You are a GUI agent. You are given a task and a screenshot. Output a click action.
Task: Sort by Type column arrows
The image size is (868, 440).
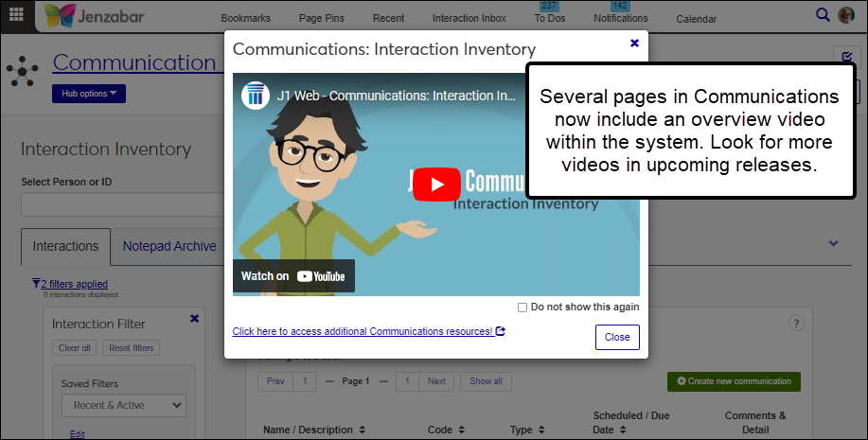tap(541, 430)
